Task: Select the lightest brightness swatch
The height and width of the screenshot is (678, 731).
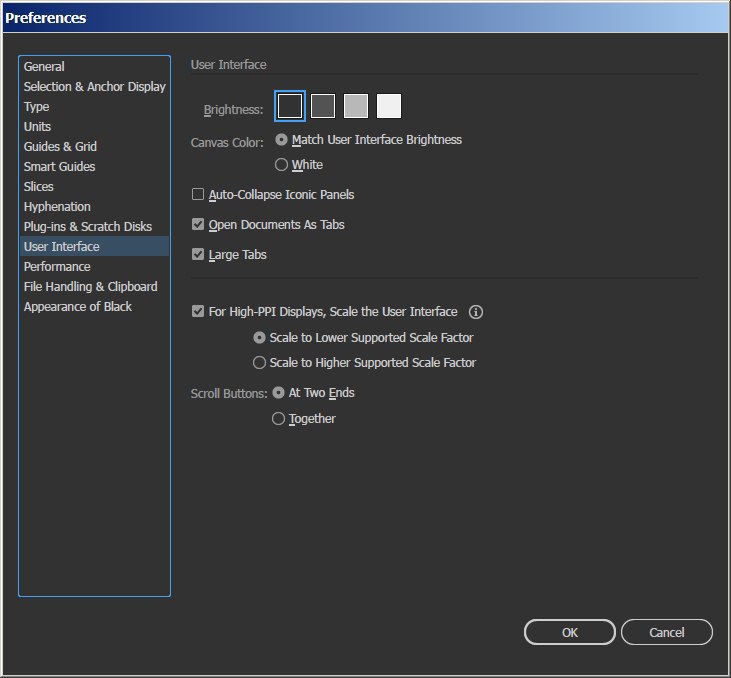Action: tap(389, 106)
